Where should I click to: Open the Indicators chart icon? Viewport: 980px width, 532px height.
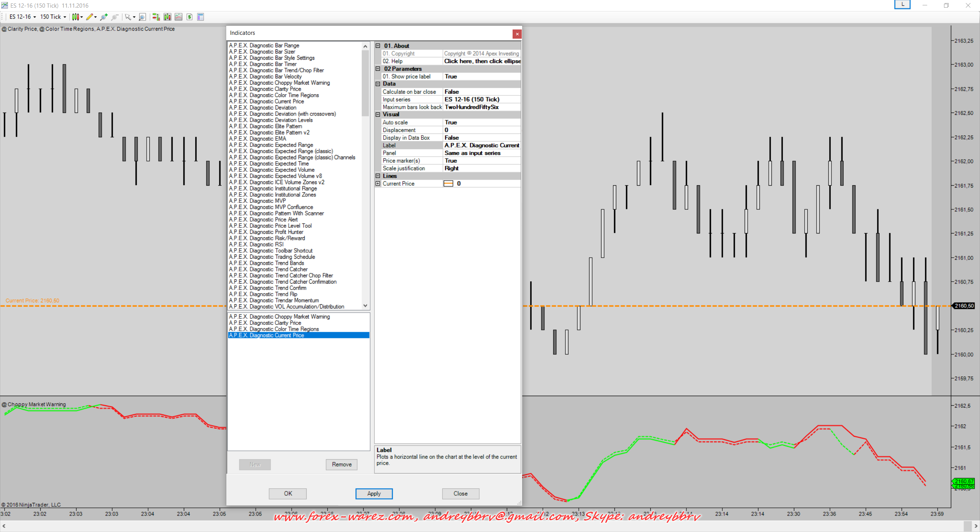tap(178, 17)
